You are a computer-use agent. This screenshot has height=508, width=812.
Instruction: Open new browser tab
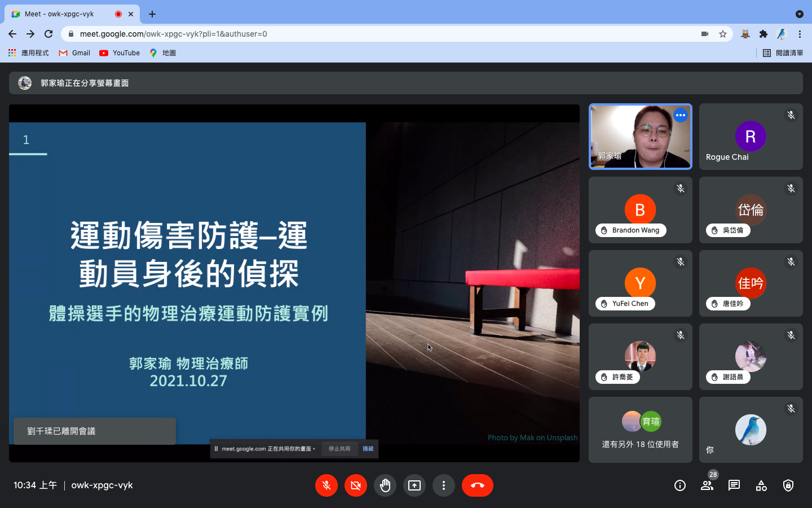coord(152,14)
